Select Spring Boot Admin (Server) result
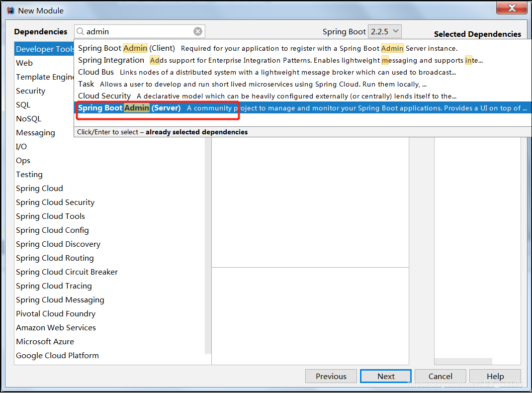This screenshot has width=532, height=393. click(x=303, y=108)
